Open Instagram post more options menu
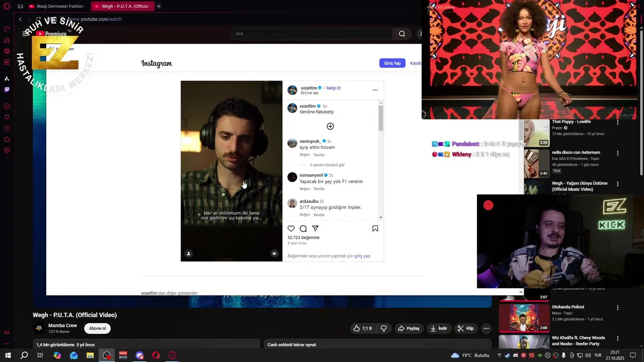Viewport: 644px width, 362px height. click(375, 90)
